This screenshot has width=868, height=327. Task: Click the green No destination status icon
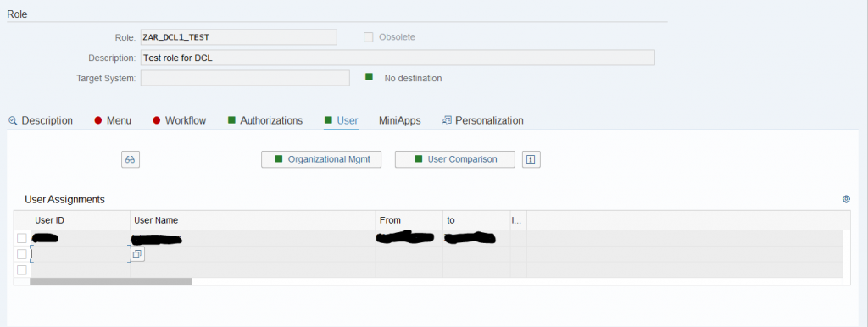[370, 77]
